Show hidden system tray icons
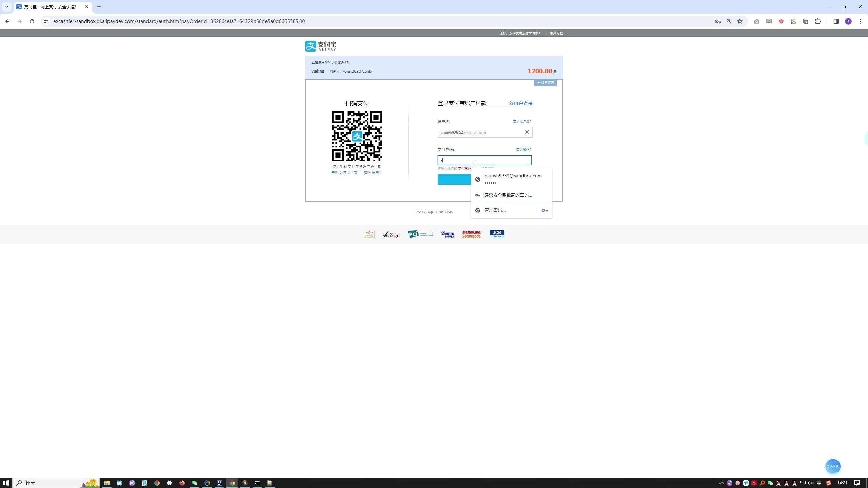Screen dimensions: 868x488 [x=721, y=483]
